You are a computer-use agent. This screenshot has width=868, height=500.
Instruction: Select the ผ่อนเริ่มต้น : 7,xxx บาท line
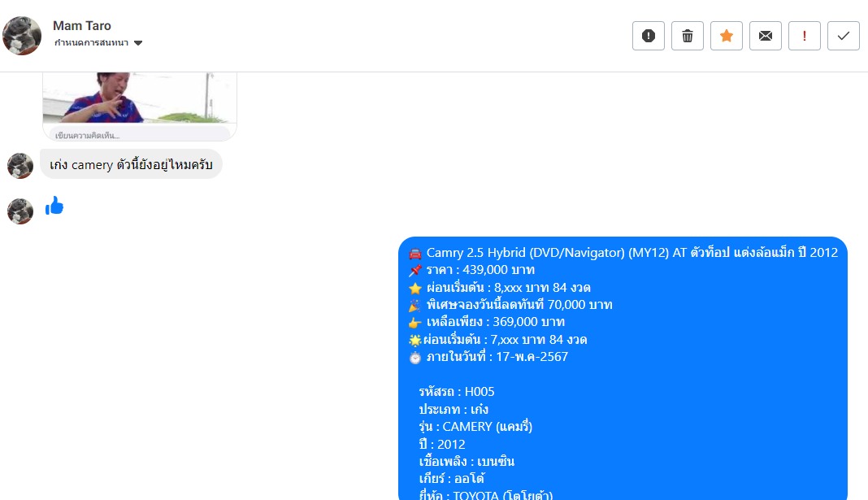[497, 339]
